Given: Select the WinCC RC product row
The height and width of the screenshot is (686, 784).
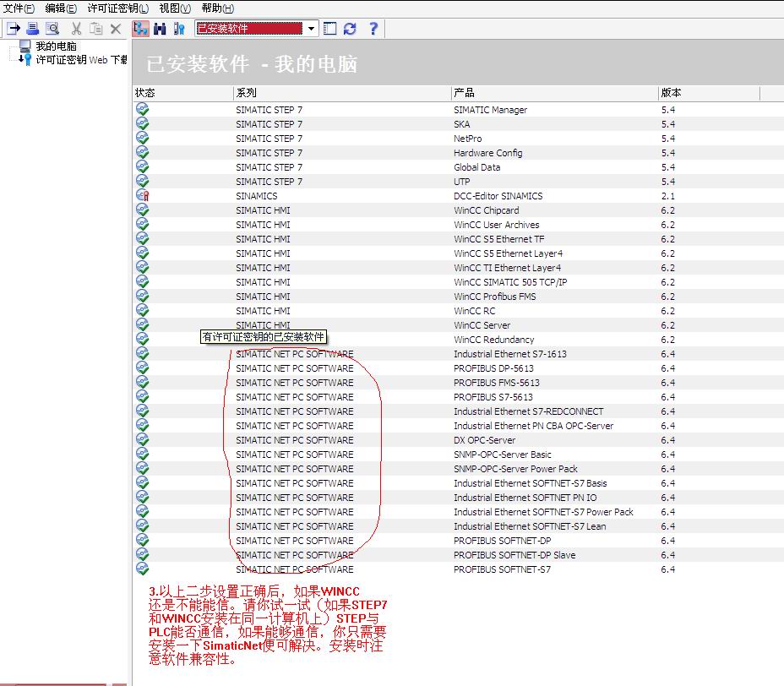Looking at the screenshot, I should [x=474, y=311].
